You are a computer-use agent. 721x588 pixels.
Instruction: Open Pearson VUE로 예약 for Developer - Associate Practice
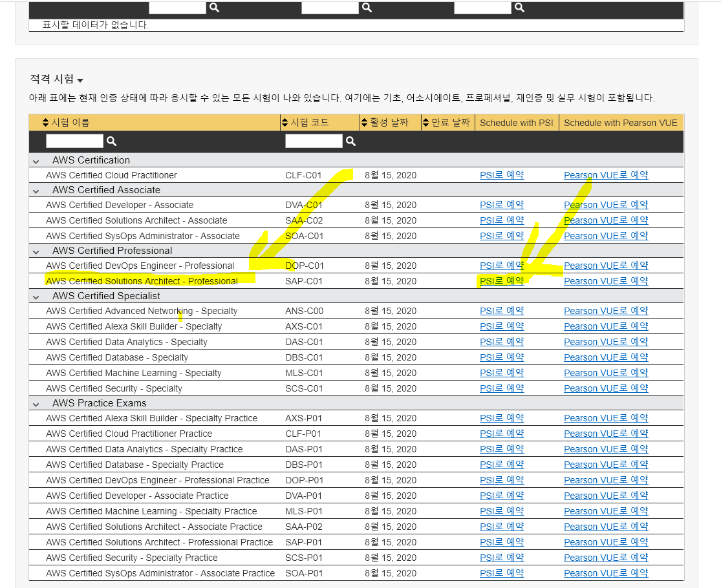[606, 496]
